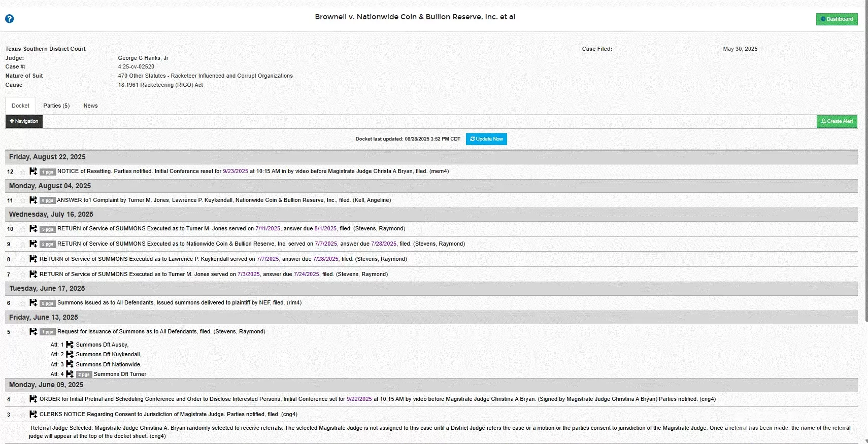The image size is (868, 444).
Task: Click download icon for docket entry 9
Action: 33,244
